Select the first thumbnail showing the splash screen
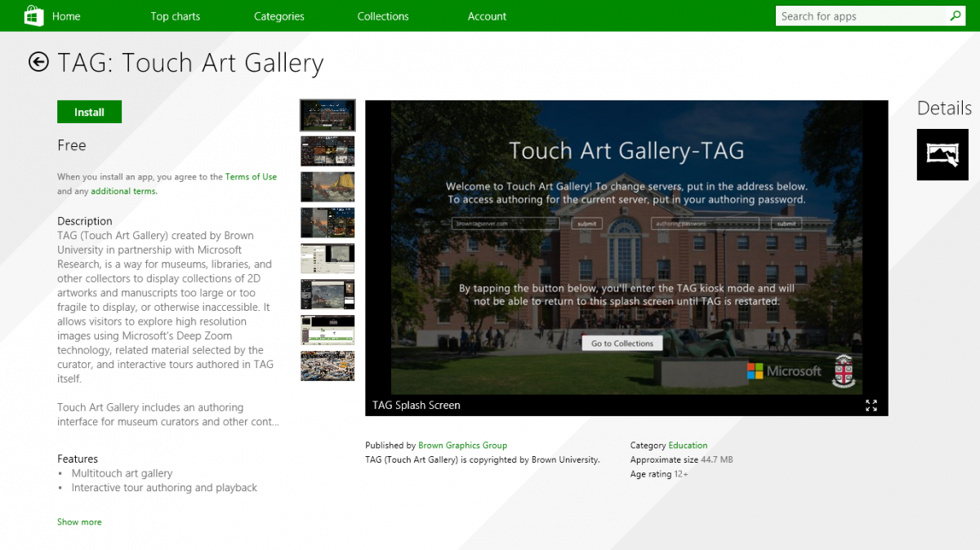Screen dimensions: 980x550 tap(327, 116)
